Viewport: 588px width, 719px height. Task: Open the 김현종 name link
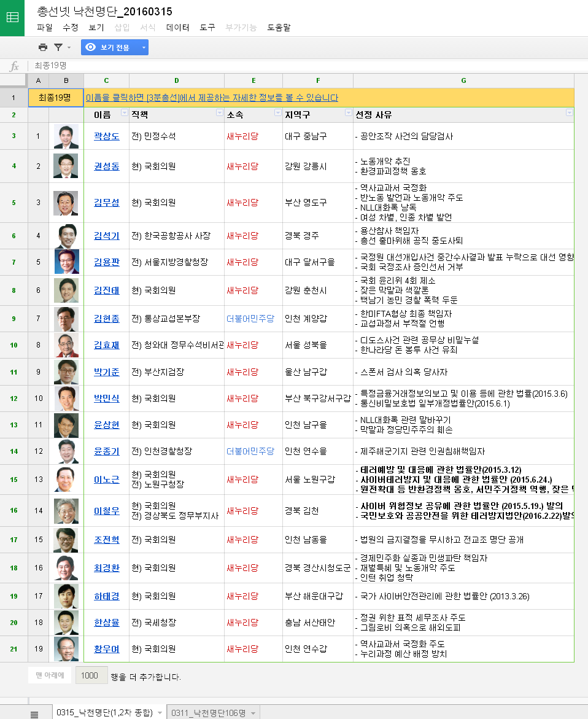point(107,319)
